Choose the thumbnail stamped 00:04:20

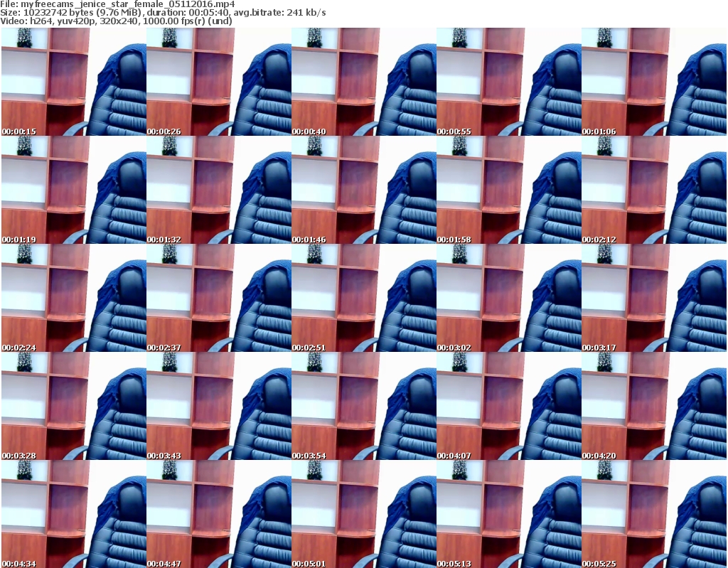tap(654, 407)
